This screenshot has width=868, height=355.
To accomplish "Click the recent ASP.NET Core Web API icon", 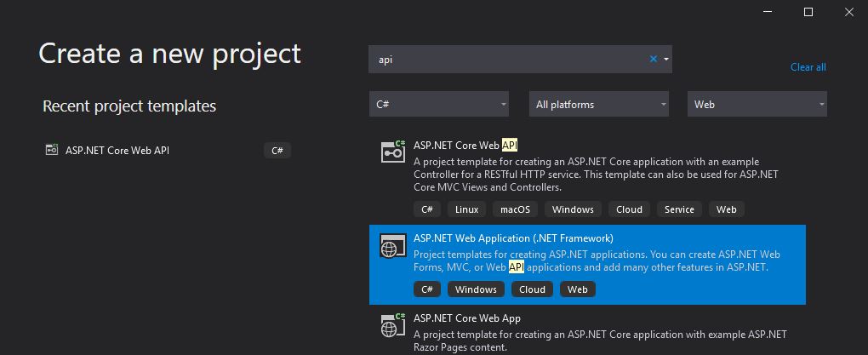I will (x=51, y=150).
